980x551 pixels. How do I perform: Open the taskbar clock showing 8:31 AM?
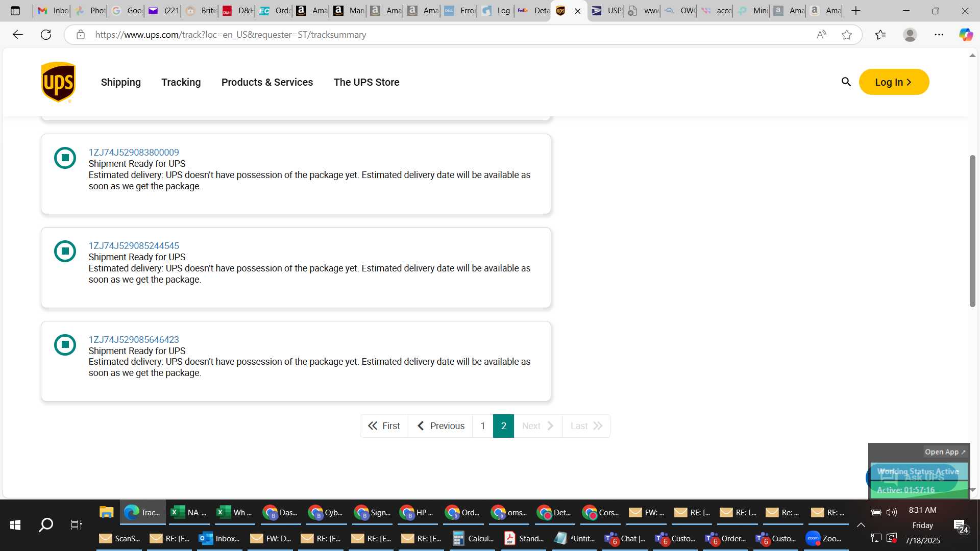922,510
